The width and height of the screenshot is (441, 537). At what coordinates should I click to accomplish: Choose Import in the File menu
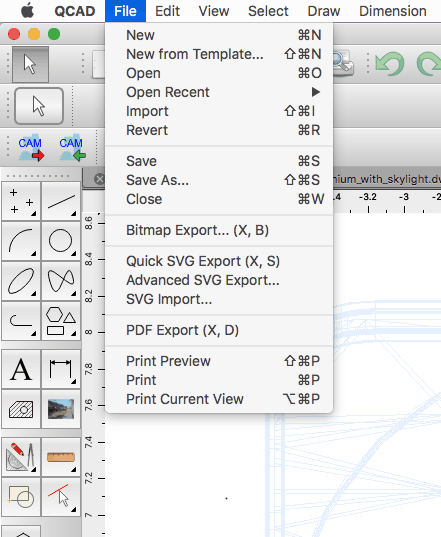[219, 111]
